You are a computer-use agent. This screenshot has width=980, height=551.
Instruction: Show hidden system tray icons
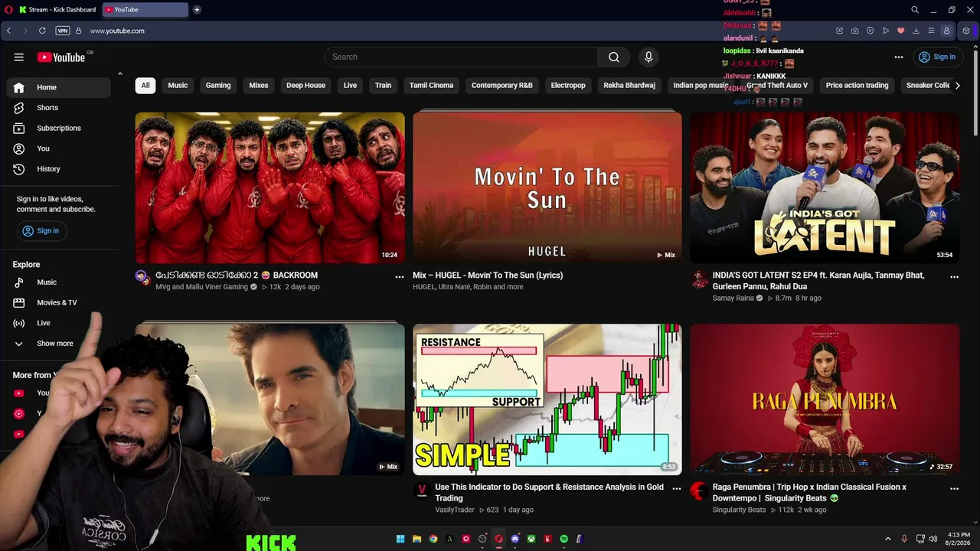888,539
